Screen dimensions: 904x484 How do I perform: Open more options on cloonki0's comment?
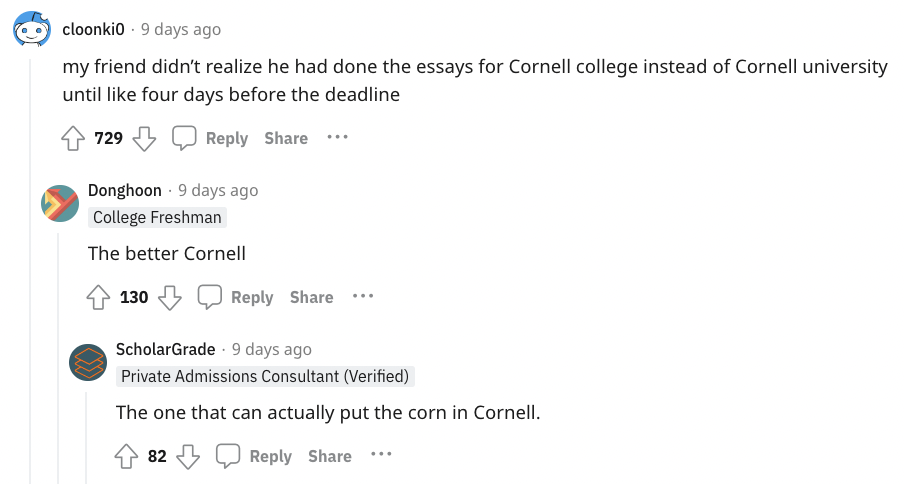click(337, 137)
